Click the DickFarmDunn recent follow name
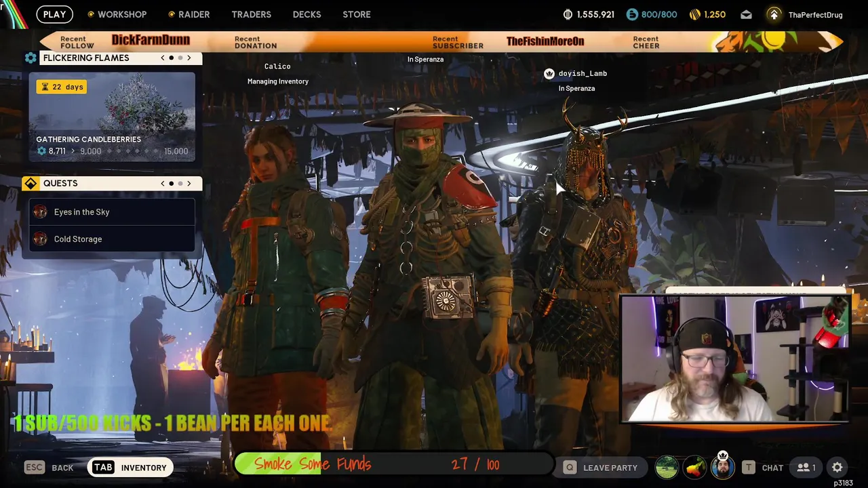The height and width of the screenshot is (488, 868). 151,41
